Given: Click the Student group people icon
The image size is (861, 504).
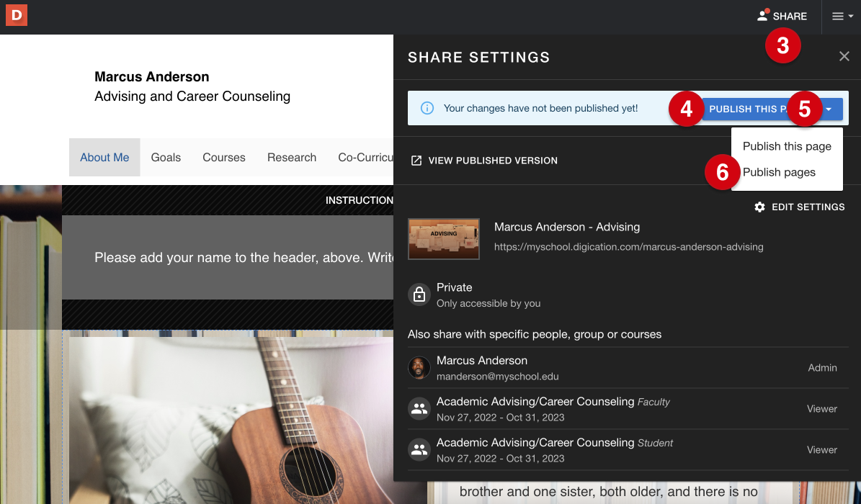Looking at the screenshot, I should tap(419, 449).
